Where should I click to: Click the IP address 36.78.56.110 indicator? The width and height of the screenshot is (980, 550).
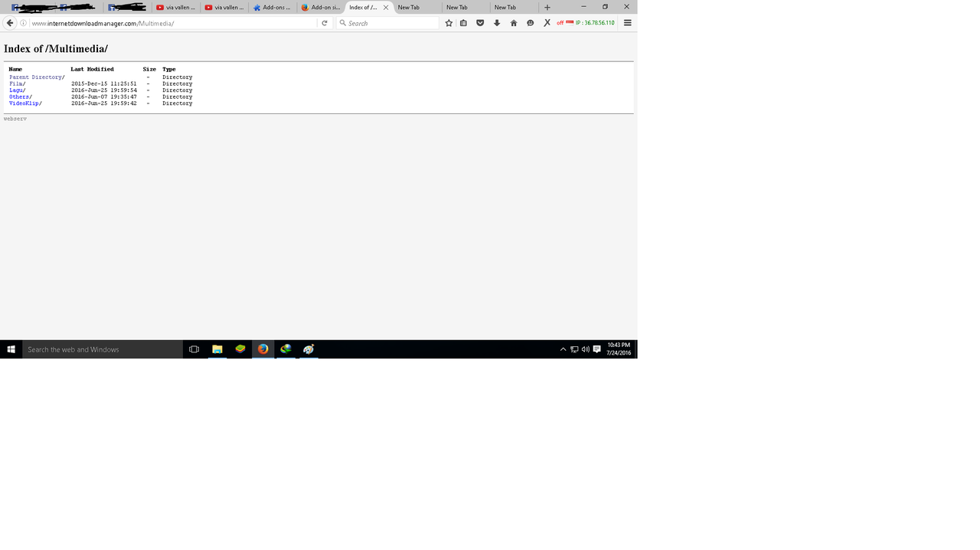pyautogui.click(x=595, y=23)
